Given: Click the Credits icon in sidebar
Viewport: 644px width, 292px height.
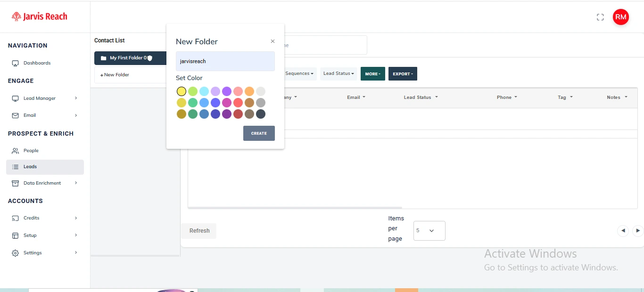Looking at the screenshot, I should (x=15, y=218).
